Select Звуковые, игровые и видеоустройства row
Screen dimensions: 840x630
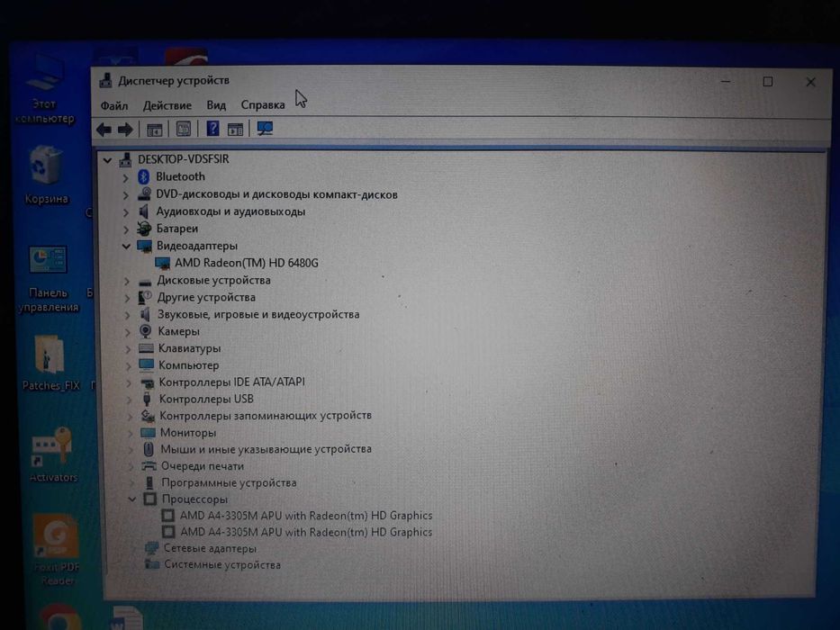pyautogui.click(x=258, y=314)
